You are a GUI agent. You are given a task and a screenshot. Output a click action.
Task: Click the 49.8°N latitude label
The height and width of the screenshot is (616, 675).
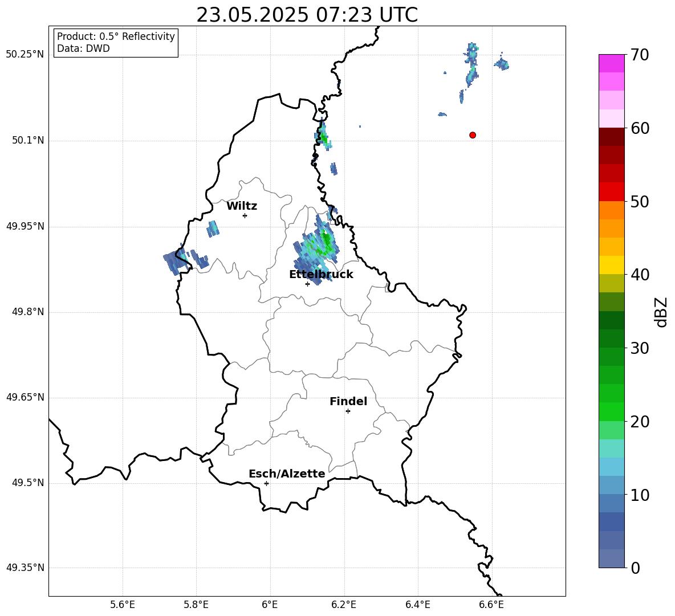(x=29, y=312)
